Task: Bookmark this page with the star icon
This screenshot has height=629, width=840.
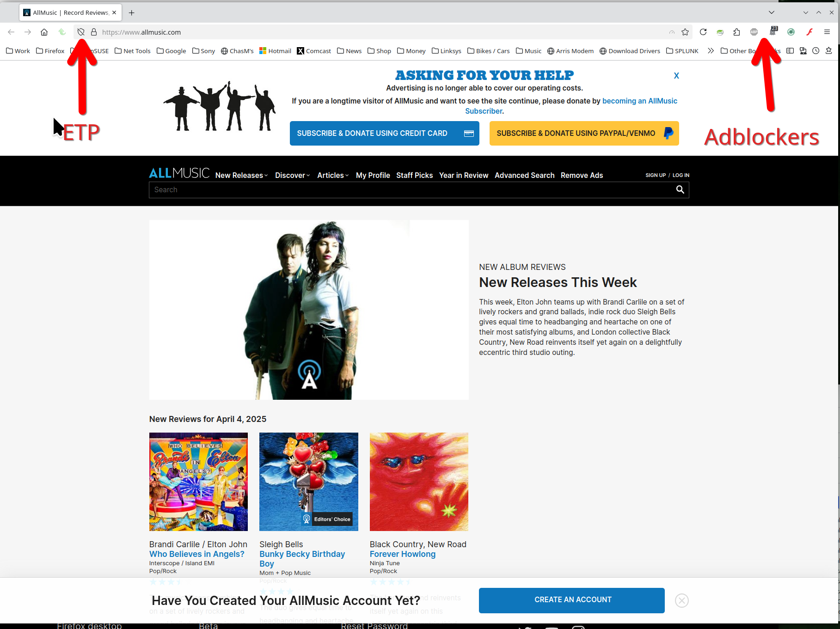Action: tap(685, 32)
